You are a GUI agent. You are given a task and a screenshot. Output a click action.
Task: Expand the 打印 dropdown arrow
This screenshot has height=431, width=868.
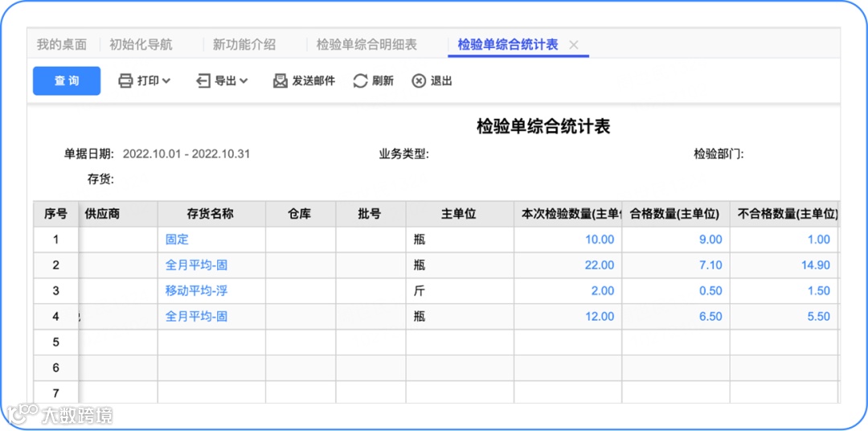tap(166, 81)
